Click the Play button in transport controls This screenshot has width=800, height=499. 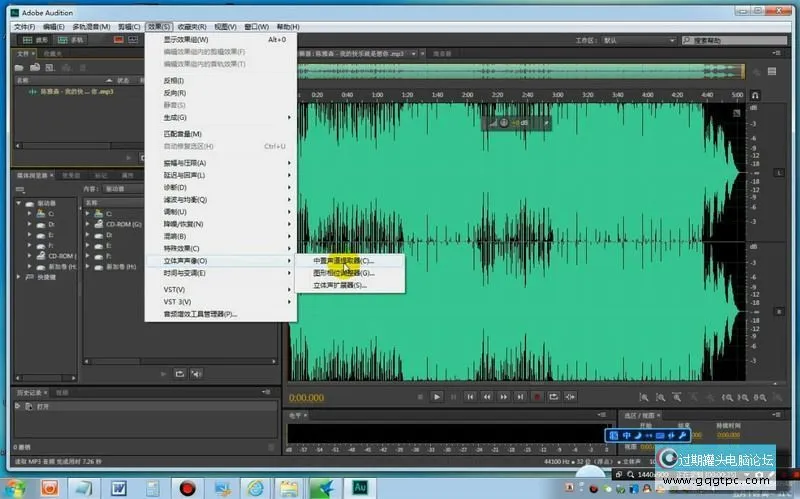(437, 397)
